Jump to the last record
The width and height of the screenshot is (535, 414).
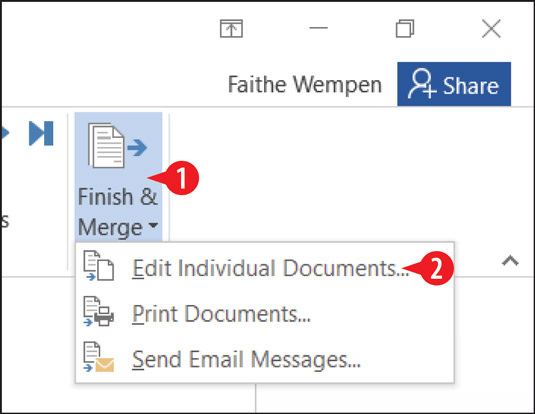pyautogui.click(x=41, y=133)
